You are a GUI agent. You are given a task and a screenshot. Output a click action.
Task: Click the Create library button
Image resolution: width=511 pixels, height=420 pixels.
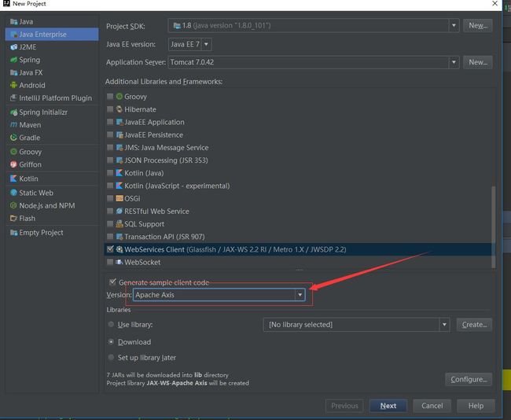pyautogui.click(x=474, y=325)
